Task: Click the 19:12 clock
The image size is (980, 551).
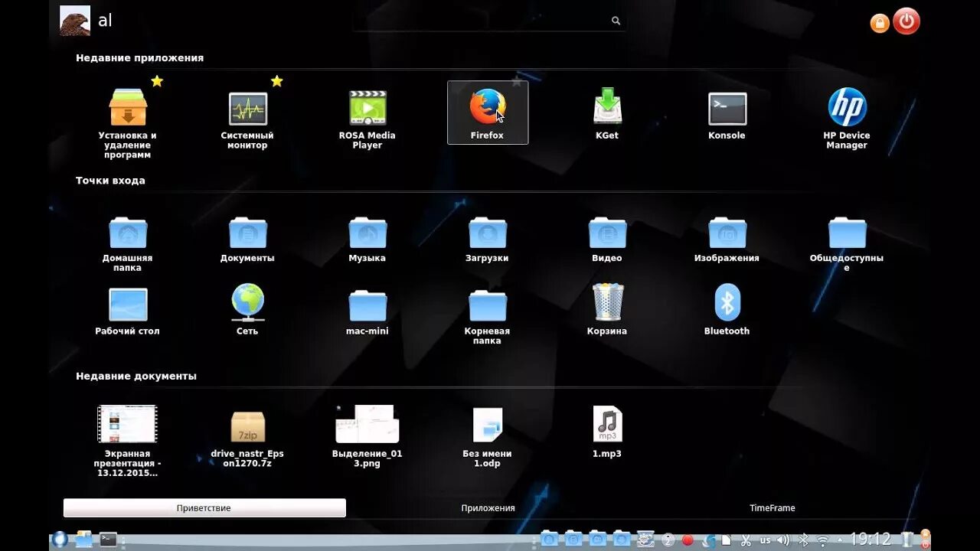Action: [x=871, y=540]
